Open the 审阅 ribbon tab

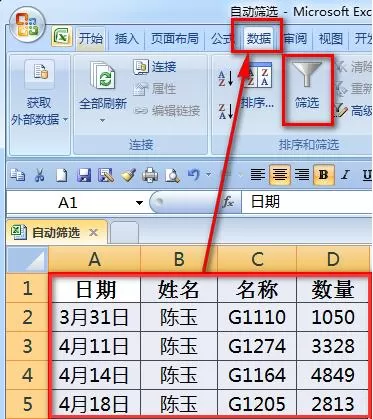point(295,39)
